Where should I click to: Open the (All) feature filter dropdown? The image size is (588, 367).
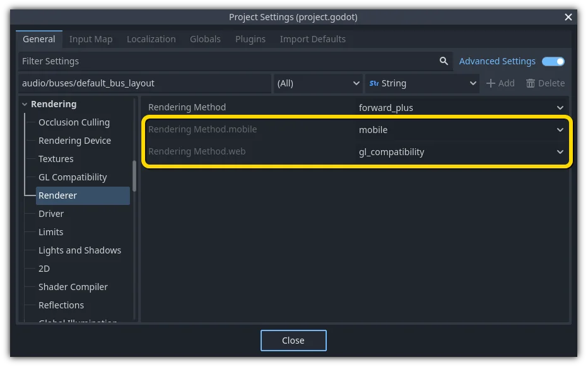[317, 83]
